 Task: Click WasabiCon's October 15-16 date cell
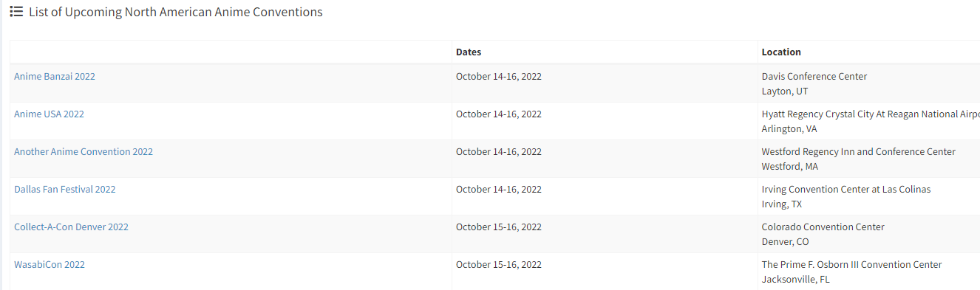click(499, 265)
